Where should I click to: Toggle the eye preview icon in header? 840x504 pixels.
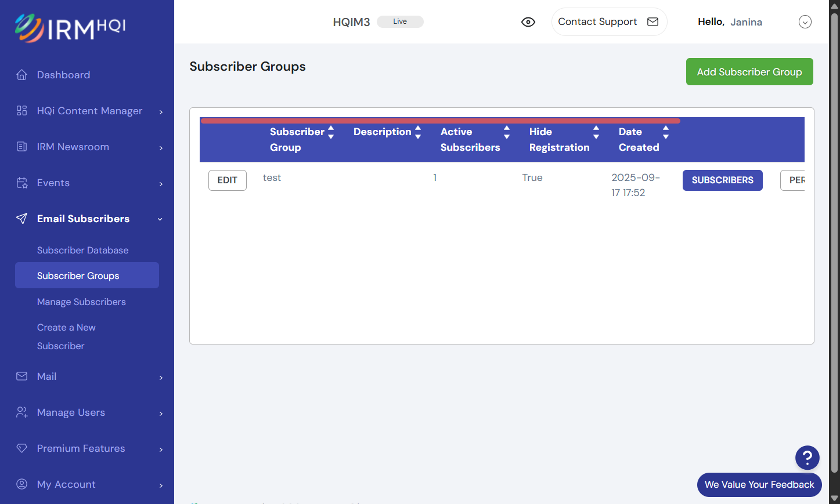[528, 22]
